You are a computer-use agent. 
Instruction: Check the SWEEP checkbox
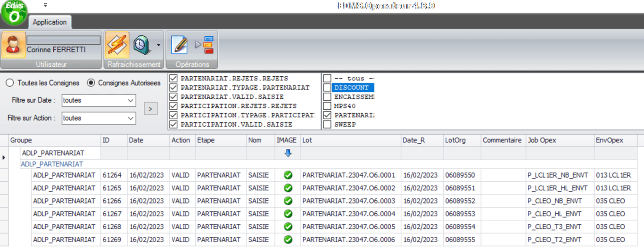(x=327, y=124)
